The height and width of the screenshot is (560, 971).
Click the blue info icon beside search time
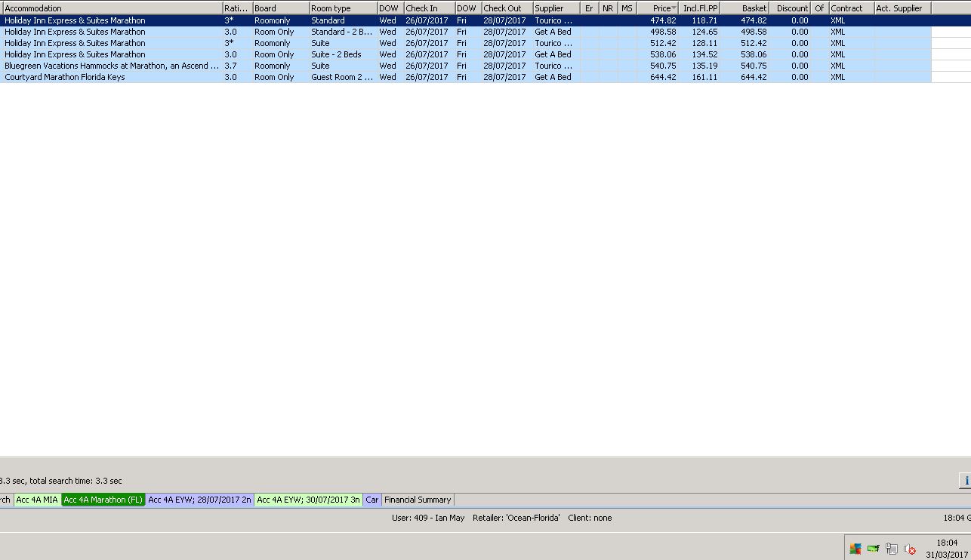coord(965,480)
